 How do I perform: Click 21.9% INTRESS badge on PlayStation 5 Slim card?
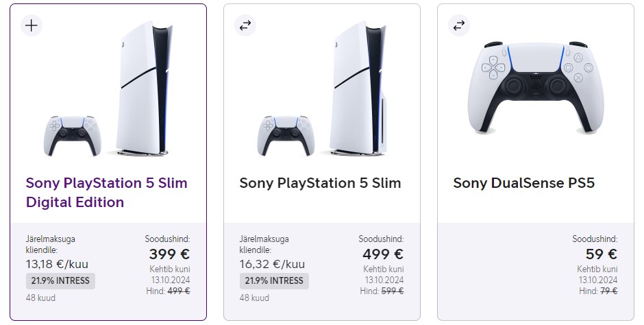click(274, 281)
